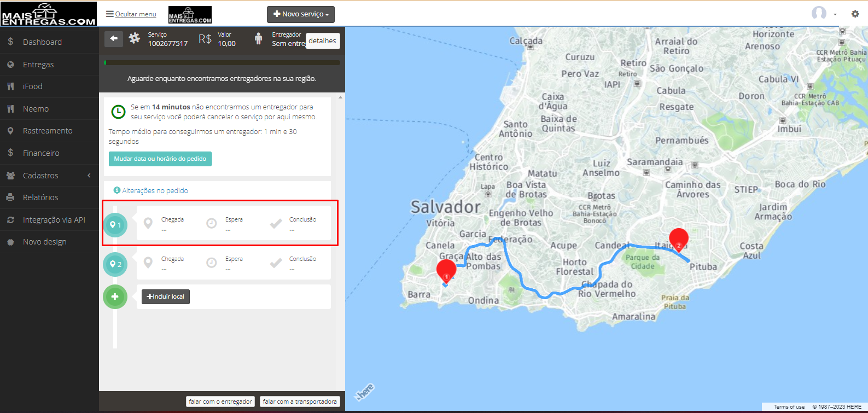The width and height of the screenshot is (868, 413).
Task: Open Alterações no pedido link
Action: [155, 190]
